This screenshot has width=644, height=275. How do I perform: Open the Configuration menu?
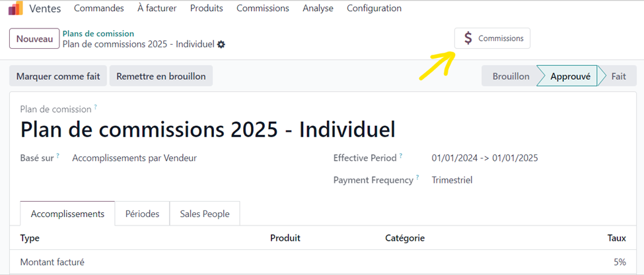click(x=374, y=8)
